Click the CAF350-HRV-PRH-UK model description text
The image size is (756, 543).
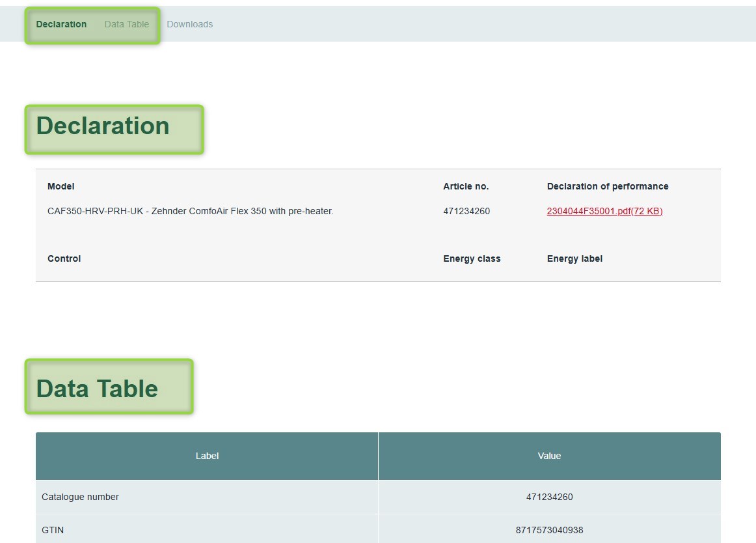coord(190,211)
